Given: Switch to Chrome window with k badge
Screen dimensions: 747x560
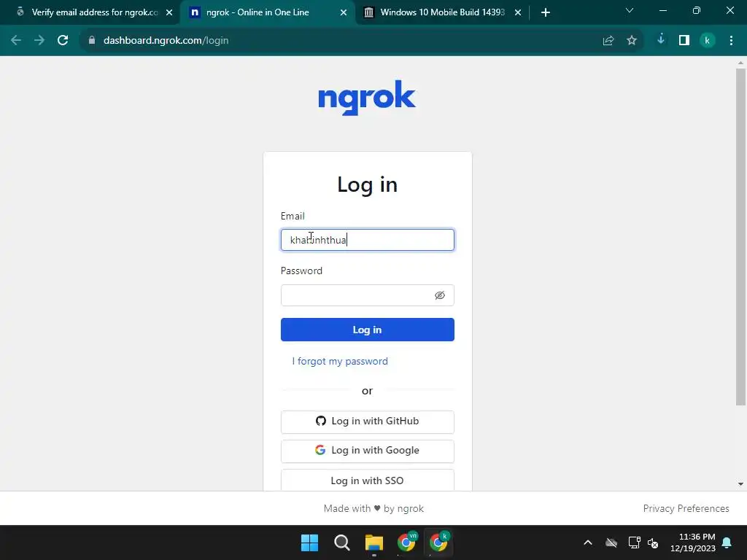Looking at the screenshot, I should [438, 542].
